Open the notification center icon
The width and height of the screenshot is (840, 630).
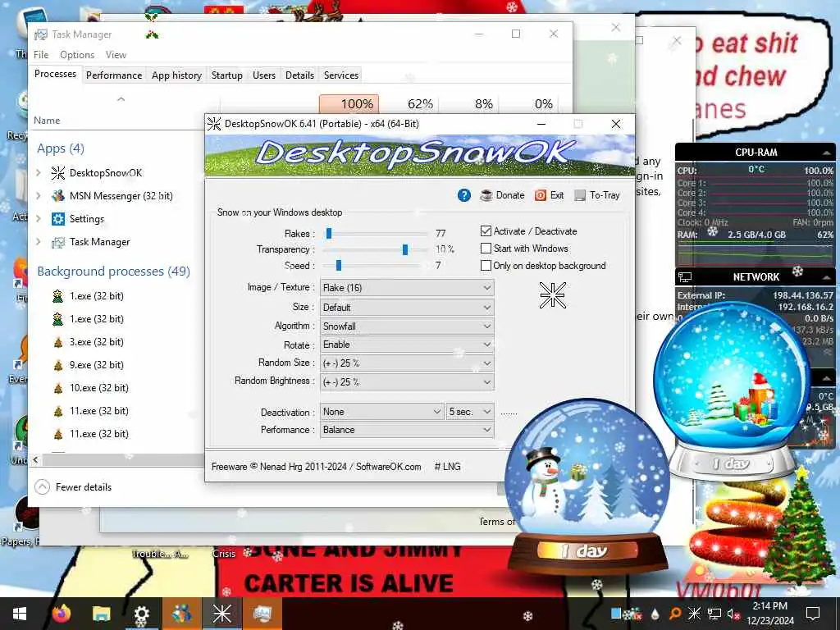(813, 614)
